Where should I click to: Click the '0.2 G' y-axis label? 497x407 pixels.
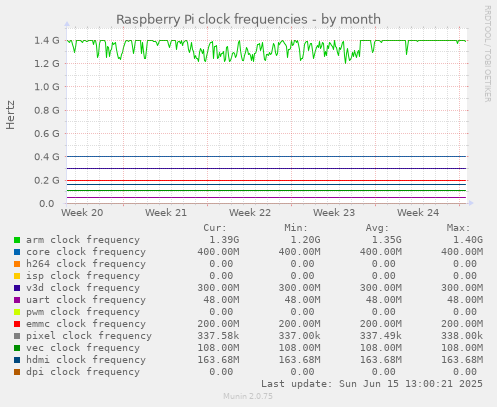click(47, 180)
